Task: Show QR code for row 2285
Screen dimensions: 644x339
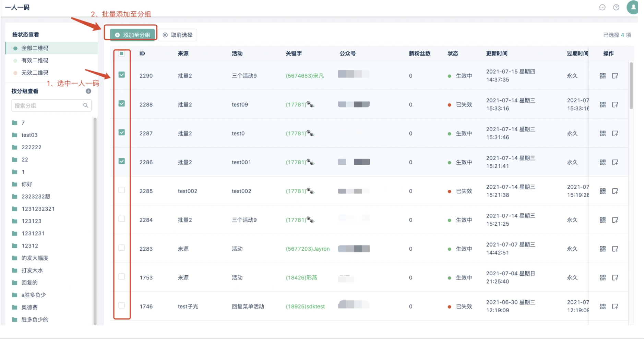Action: coord(603,191)
